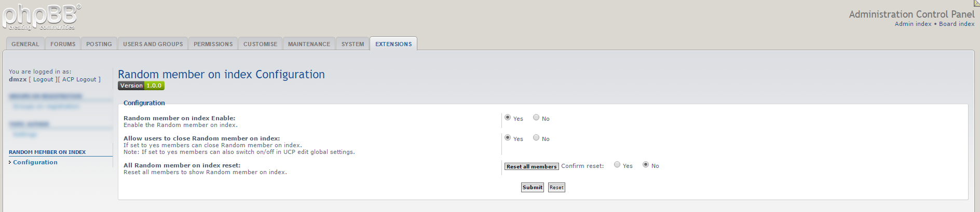Image resolution: width=980 pixels, height=212 pixels.
Task: Click the version 1.0.0 badge
Action: pyautogui.click(x=141, y=86)
